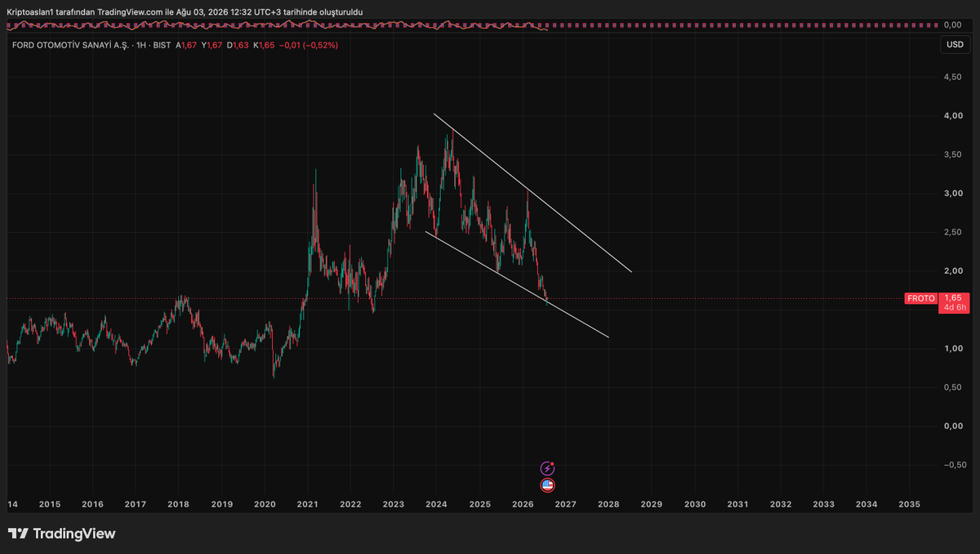The image size is (980, 554).
Task: Click the 2023 label on time axis
Action: pos(394,504)
